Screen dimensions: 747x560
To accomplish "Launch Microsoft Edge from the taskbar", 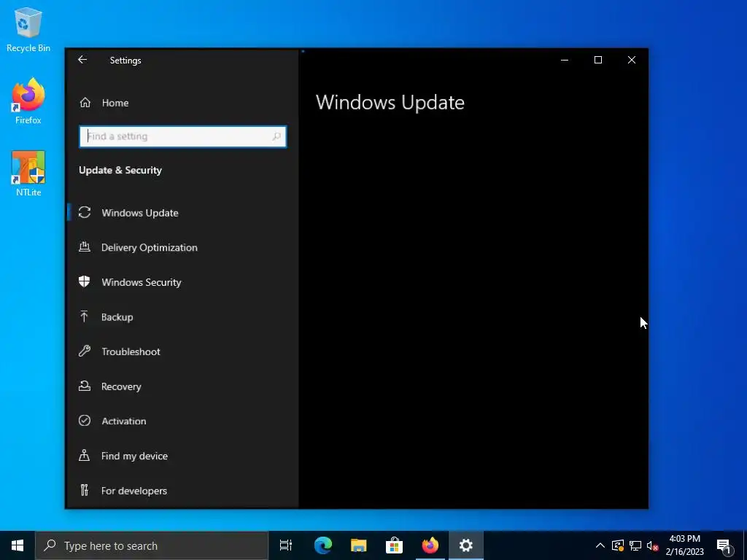I will click(x=323, y=545).
